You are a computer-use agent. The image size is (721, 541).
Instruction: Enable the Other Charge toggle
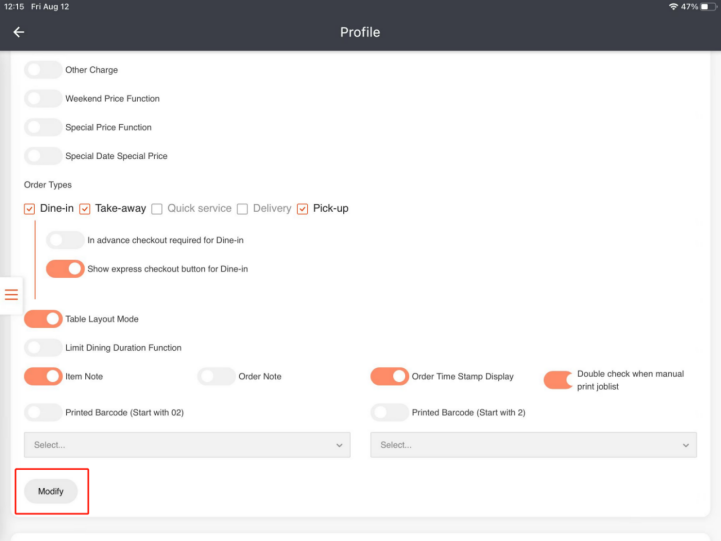(43, 70)
